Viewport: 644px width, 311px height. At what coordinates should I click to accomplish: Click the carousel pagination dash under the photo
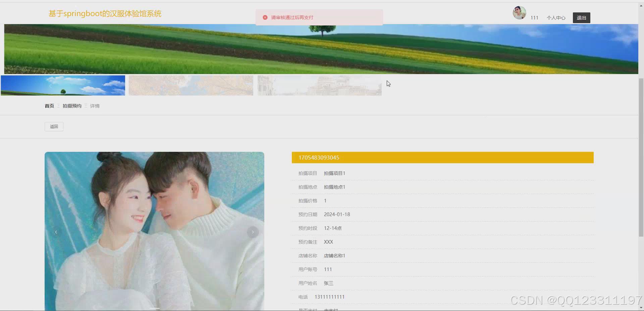154,308
